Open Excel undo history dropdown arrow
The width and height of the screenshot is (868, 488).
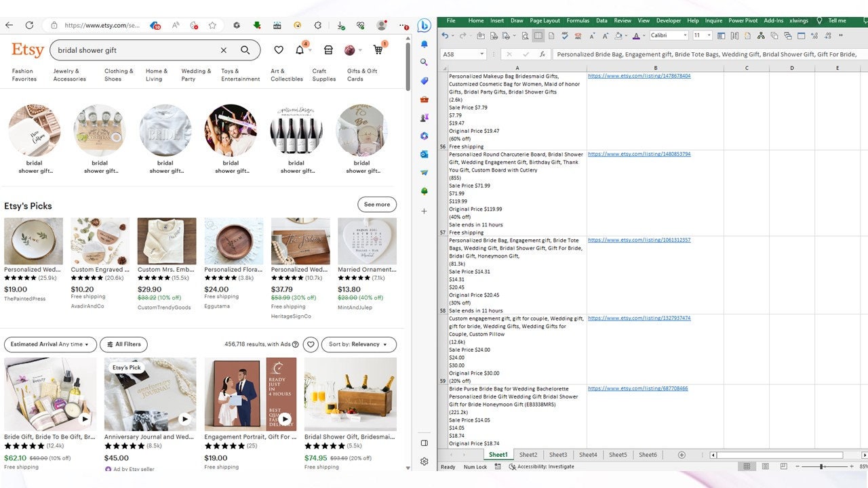[452, 36]
